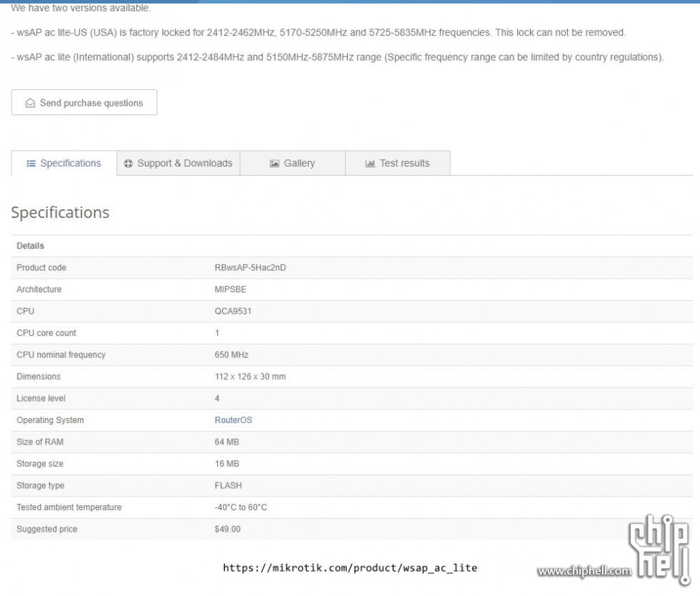
Task: Click the Details table header
Action: click(x=30, y=246)
